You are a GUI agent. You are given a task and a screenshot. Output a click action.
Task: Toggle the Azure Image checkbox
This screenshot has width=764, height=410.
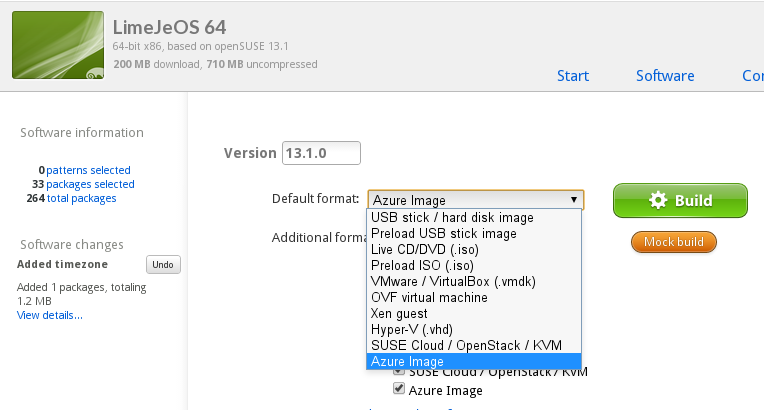399,389
